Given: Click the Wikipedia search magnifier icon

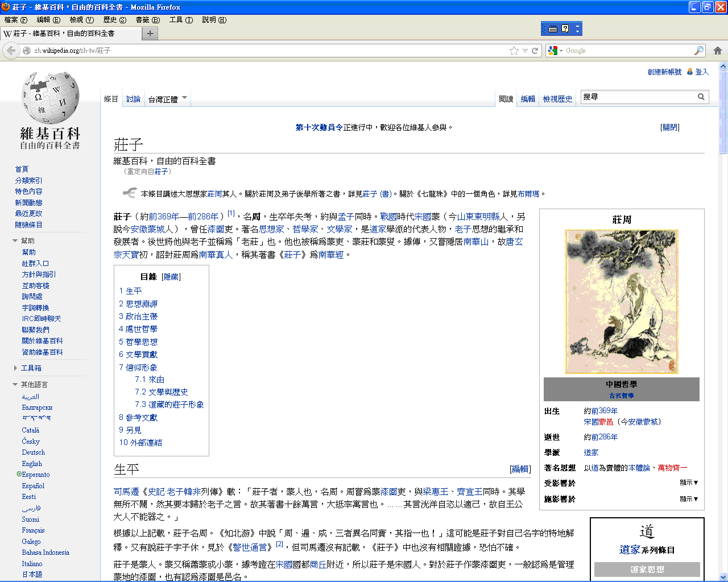Looking at the screenshot, I should 701,97.
